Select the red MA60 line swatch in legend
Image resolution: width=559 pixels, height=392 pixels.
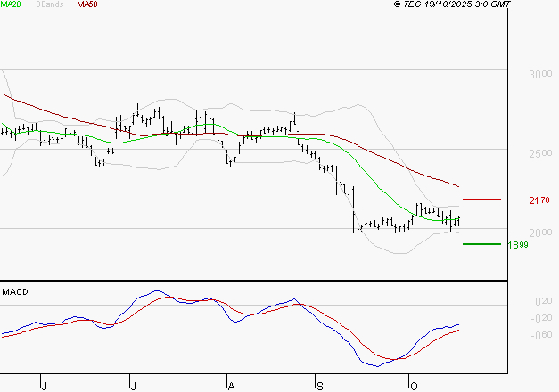[x=104, y=4]
